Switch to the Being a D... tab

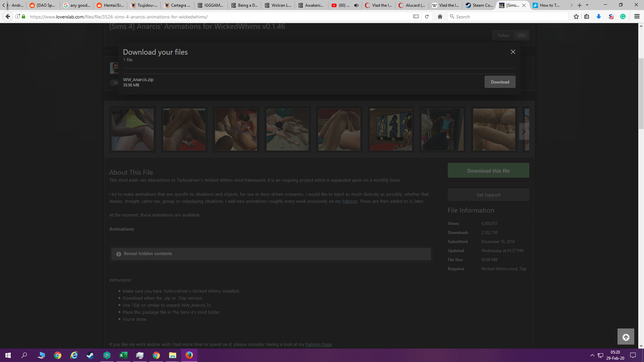245,5
